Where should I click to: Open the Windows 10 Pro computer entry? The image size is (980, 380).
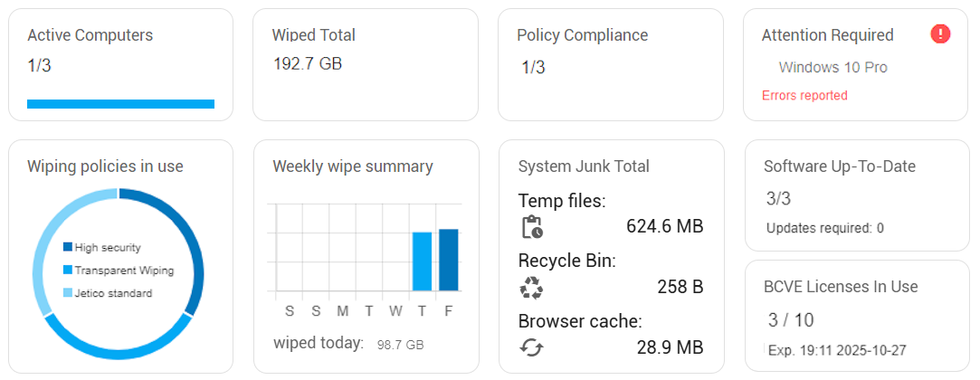pos(833,68)
